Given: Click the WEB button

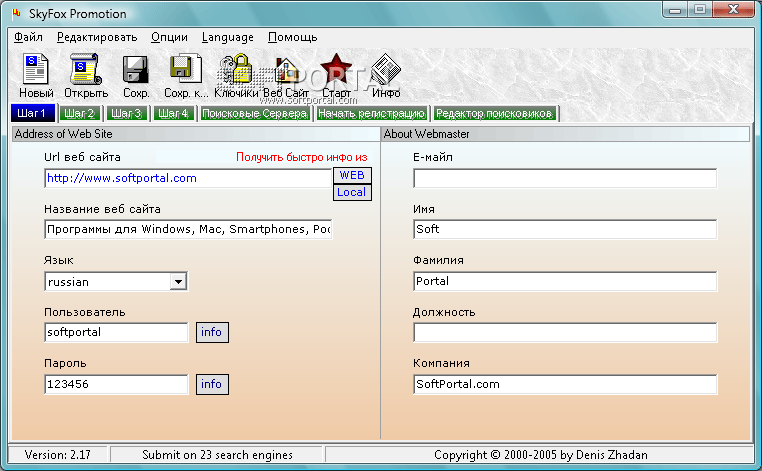Looking at the screenshot, I should 352,175.
